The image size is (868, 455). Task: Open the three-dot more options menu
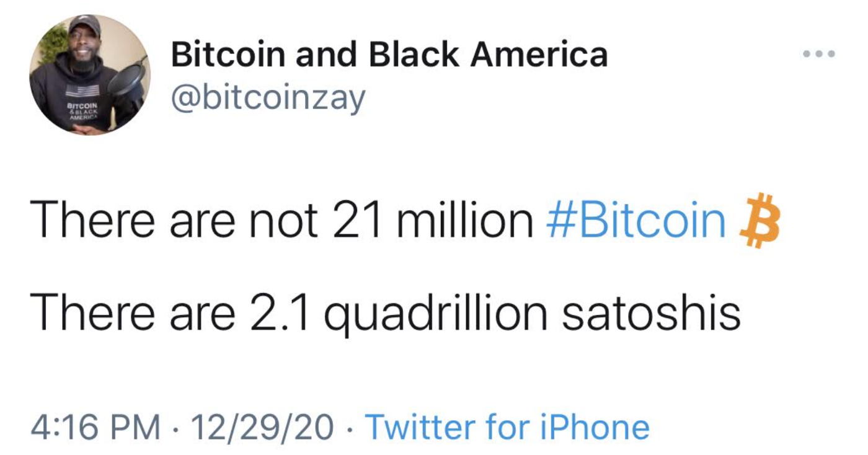818,54
